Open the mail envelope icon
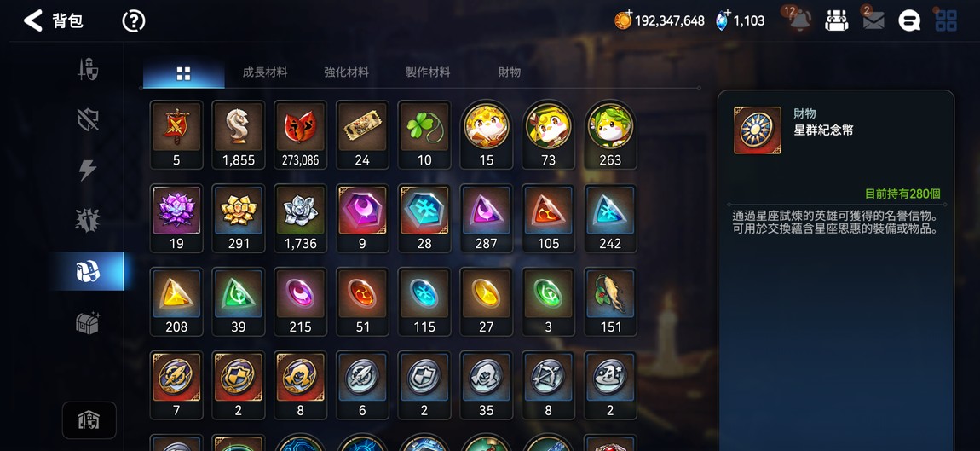 click(873, 20)
